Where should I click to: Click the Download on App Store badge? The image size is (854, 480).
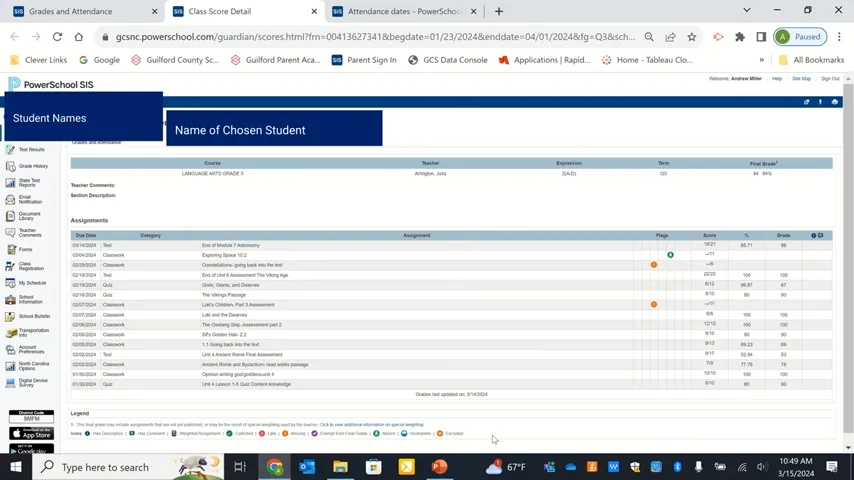point(31,434)
